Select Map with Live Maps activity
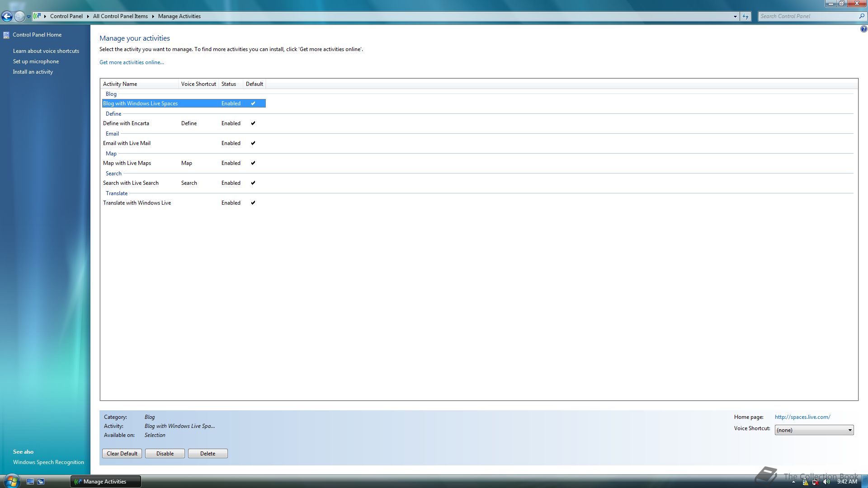Image resolution: width=868 pixels, height=488 pixels. (127, 163)
